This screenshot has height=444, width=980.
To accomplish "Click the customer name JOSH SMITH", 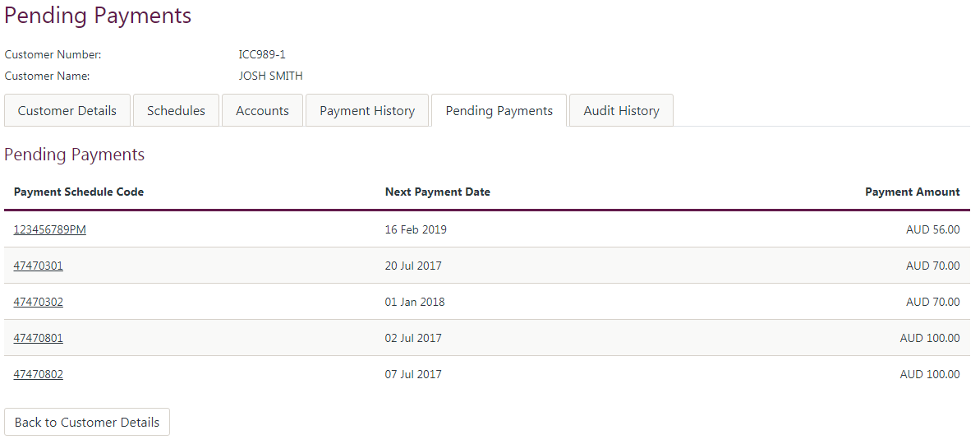I will pos(270,76).
